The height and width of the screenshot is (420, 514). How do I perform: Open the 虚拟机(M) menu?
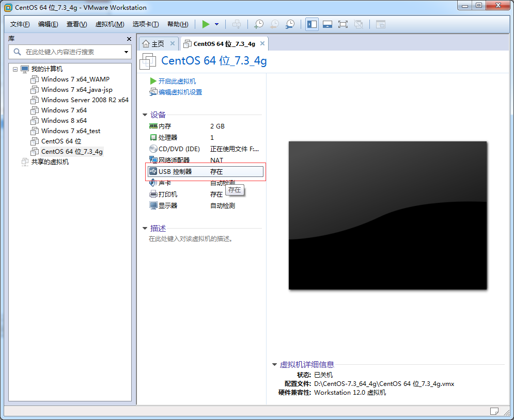coord(110,24)
